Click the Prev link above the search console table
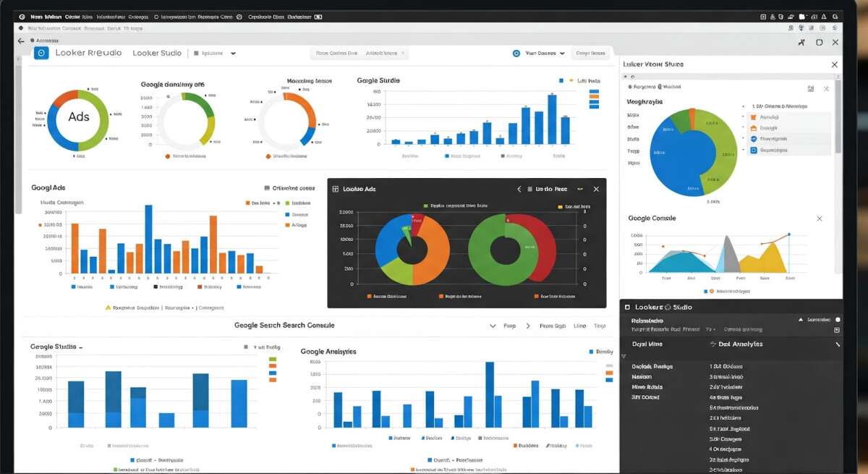The height and width of the screenshot is (474, 868). [511, 326]
